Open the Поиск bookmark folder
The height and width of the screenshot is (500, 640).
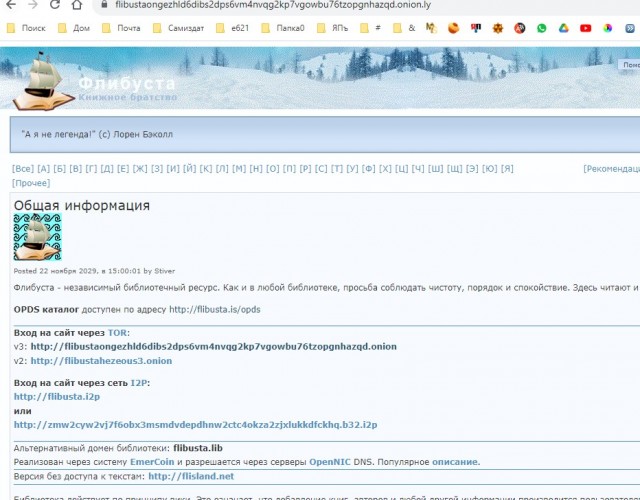[x=27, y=28]
